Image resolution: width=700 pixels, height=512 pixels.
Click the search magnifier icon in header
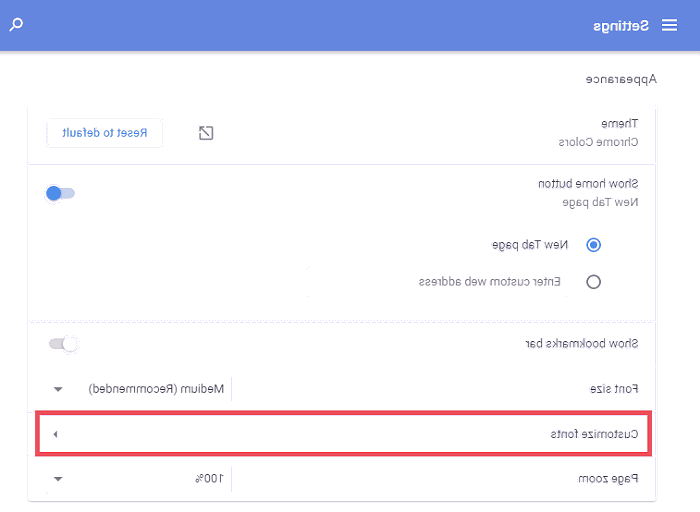pos(17,25)
